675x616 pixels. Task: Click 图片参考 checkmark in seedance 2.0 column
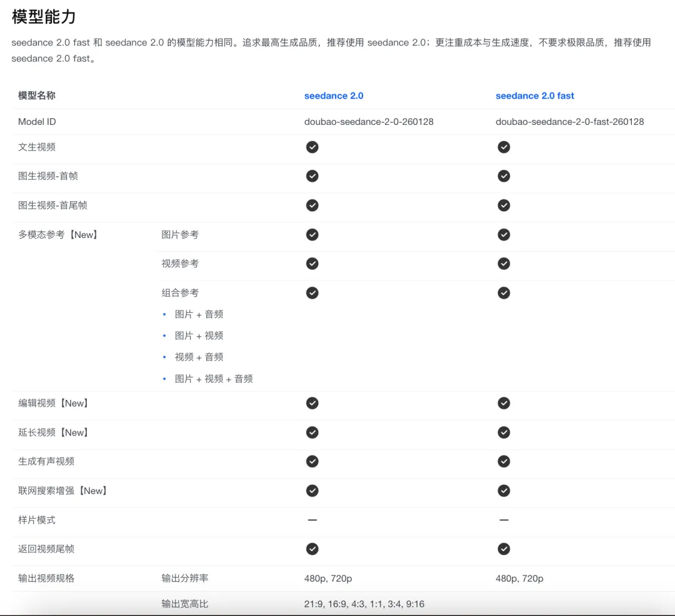[x=312, y=234]
